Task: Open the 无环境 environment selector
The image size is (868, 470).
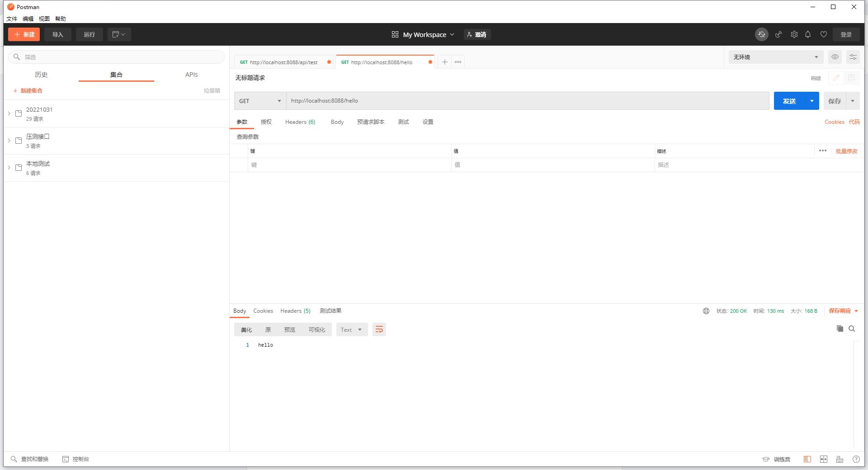Action: [x=775, y=57]
